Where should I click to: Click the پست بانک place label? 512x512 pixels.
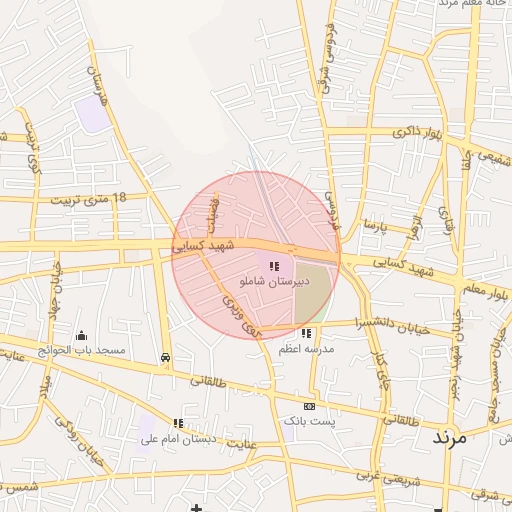coord(309,421)
